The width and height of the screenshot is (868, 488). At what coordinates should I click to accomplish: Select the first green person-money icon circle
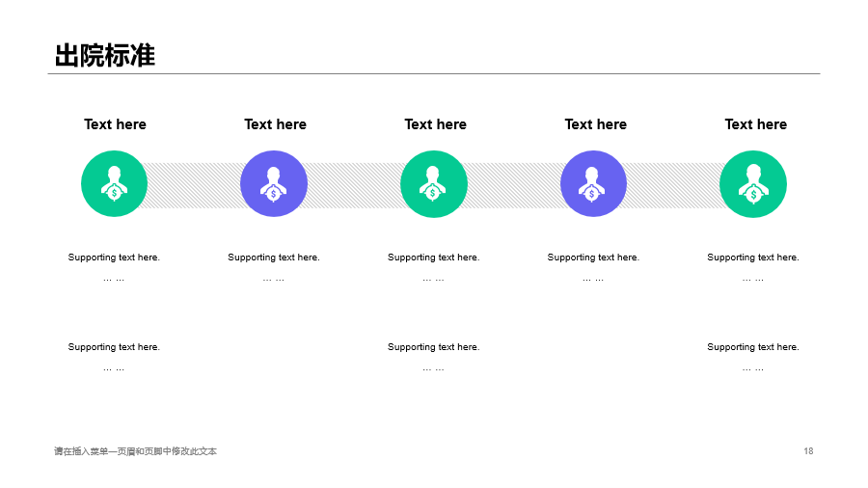pyautogui.click(x=114, y=183)
